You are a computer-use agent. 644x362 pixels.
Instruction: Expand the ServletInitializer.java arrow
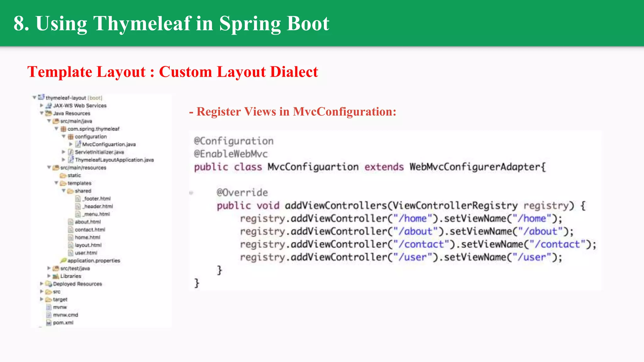[64, 152]
